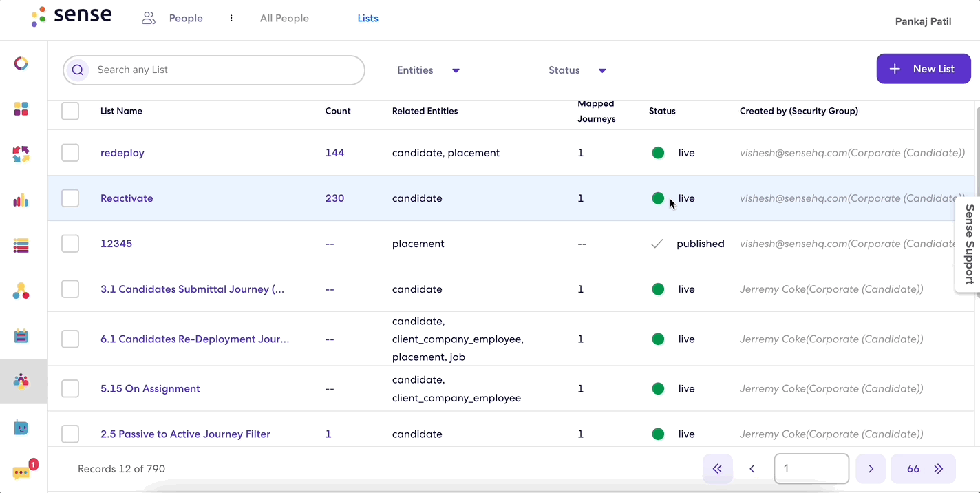Go to next page arrow
The width and height of the screenshot is (980, 493).
click(871, 469)
